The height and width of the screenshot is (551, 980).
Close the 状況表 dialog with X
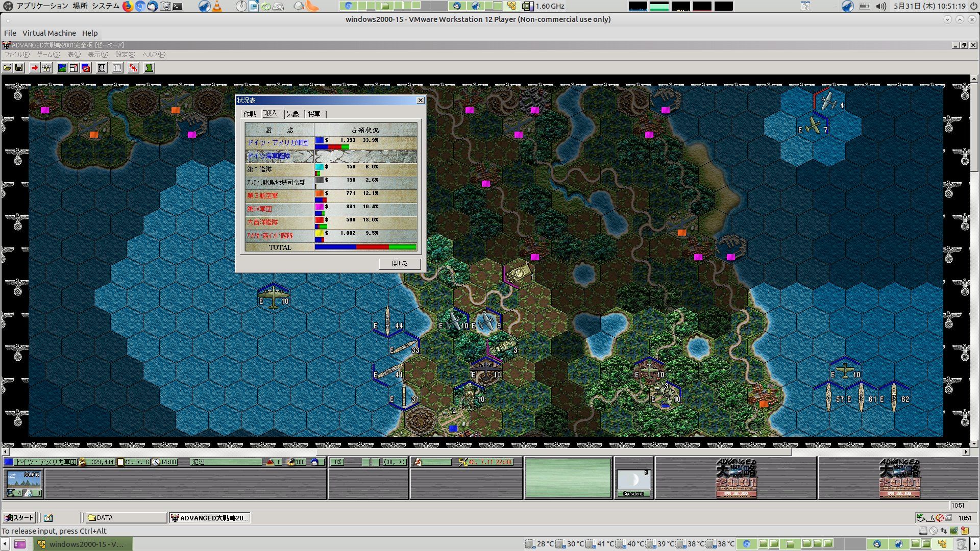420,101
